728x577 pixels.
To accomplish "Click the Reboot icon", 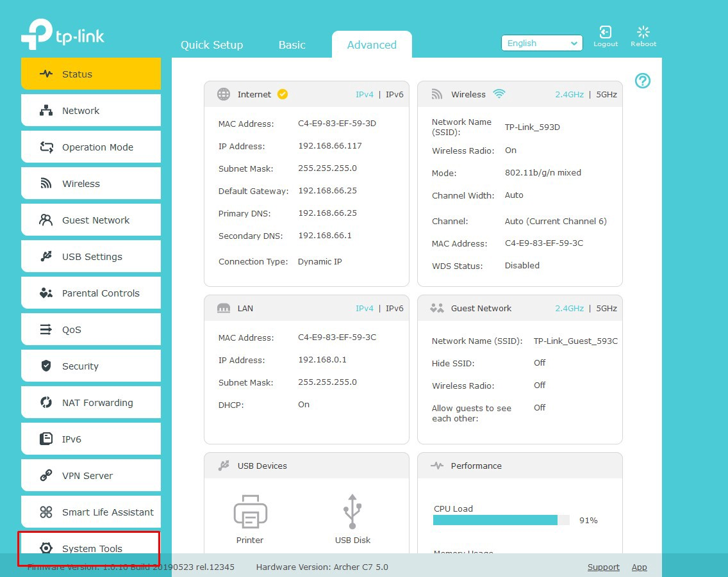I will (x=643, y=33).
